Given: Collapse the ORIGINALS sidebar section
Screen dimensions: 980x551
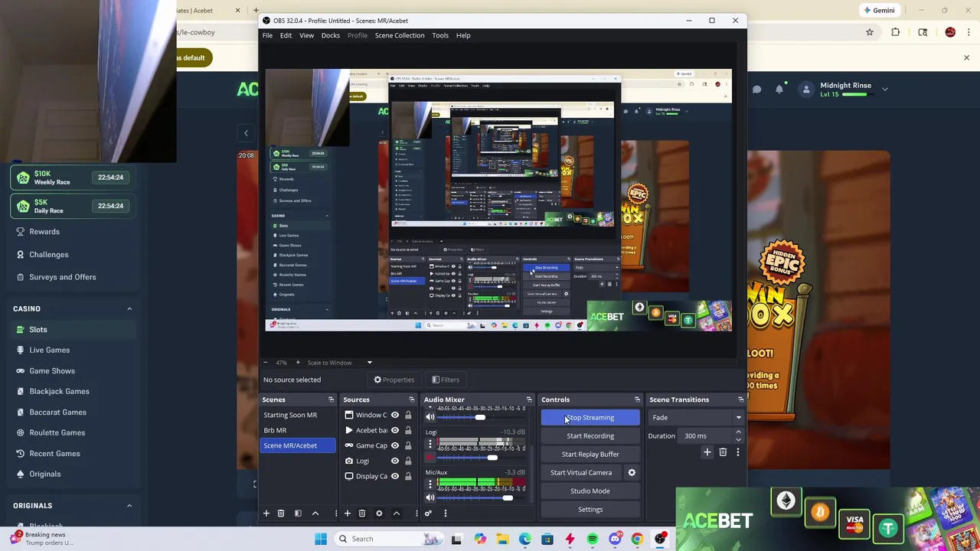Looking at the screenshot, I should 129,506.
